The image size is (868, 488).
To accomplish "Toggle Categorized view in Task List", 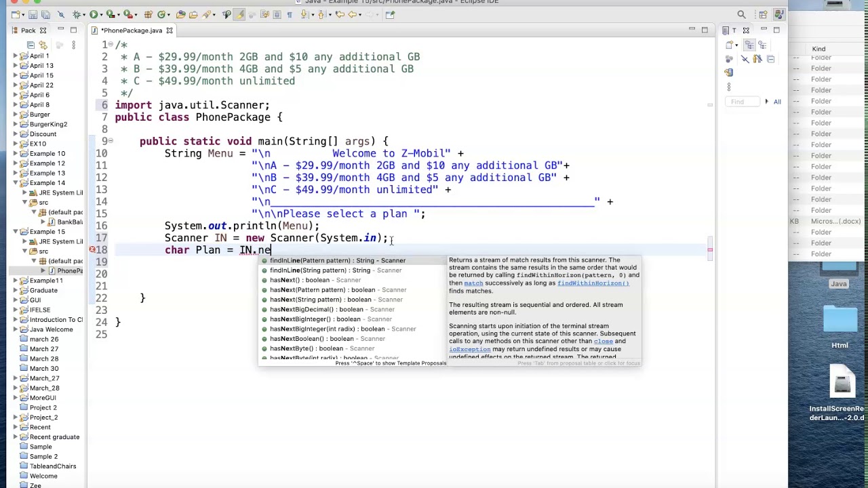I will point(749,45).
